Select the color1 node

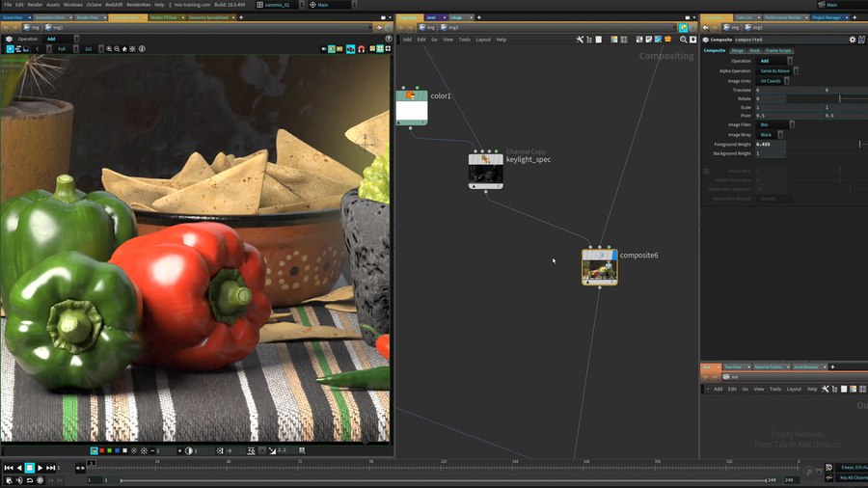point(411,108)
